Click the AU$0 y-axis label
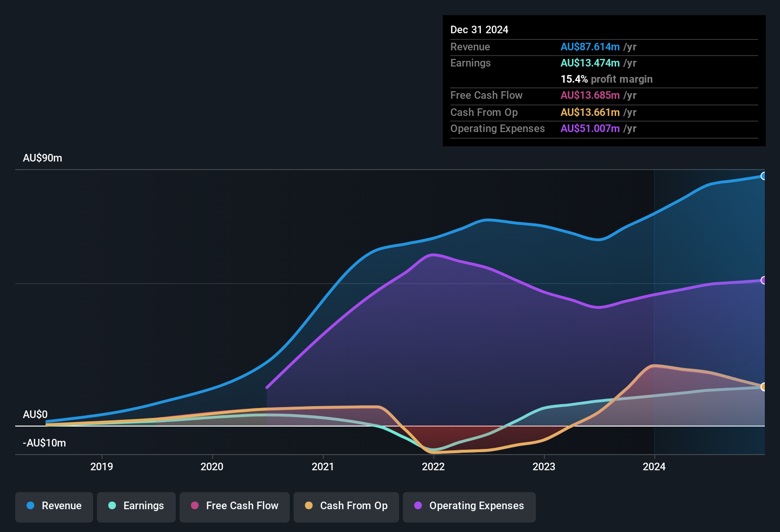 tap(35, 415)
